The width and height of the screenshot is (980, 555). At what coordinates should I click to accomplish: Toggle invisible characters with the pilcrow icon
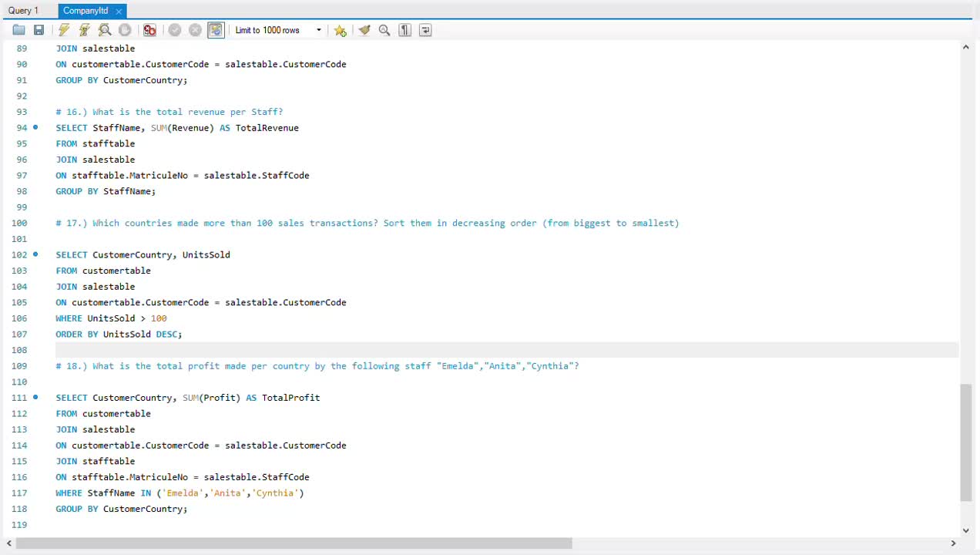pos(404,30)
